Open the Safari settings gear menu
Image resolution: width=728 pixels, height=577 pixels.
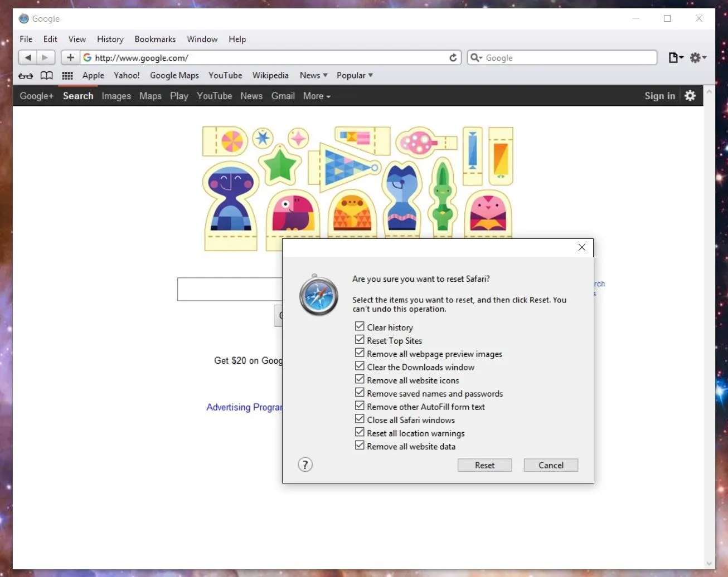pyautogui.click(x=698, y=57)
